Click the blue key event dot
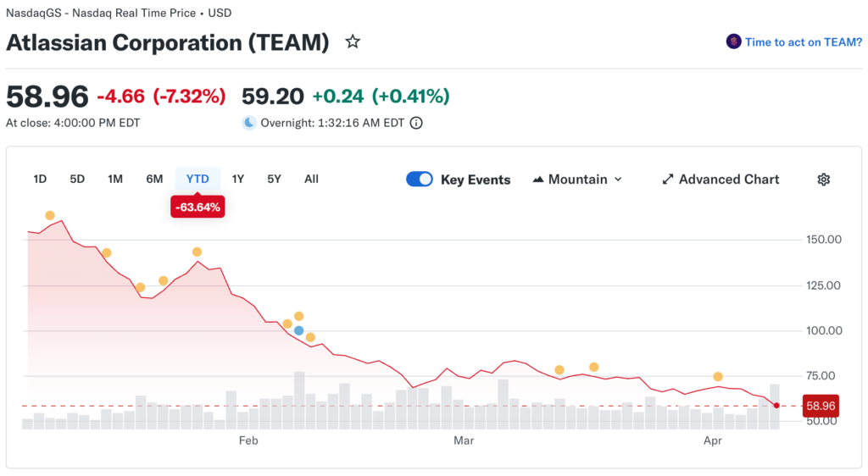868x476 pixels. 298,330
